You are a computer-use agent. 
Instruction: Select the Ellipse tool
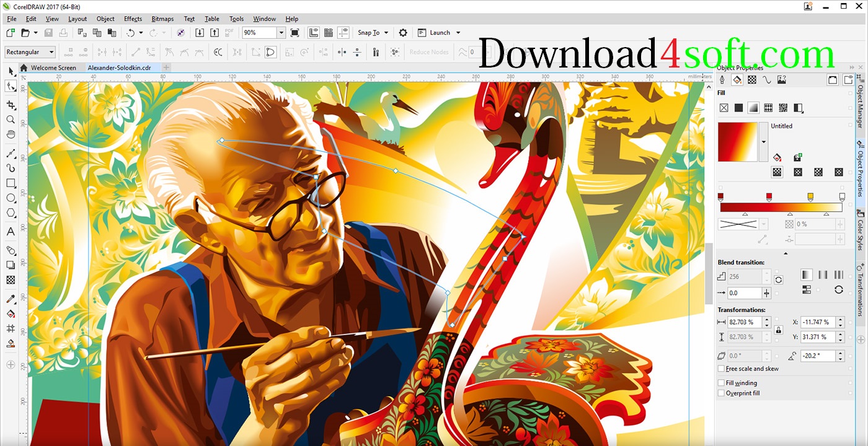(x=11, y=198)
